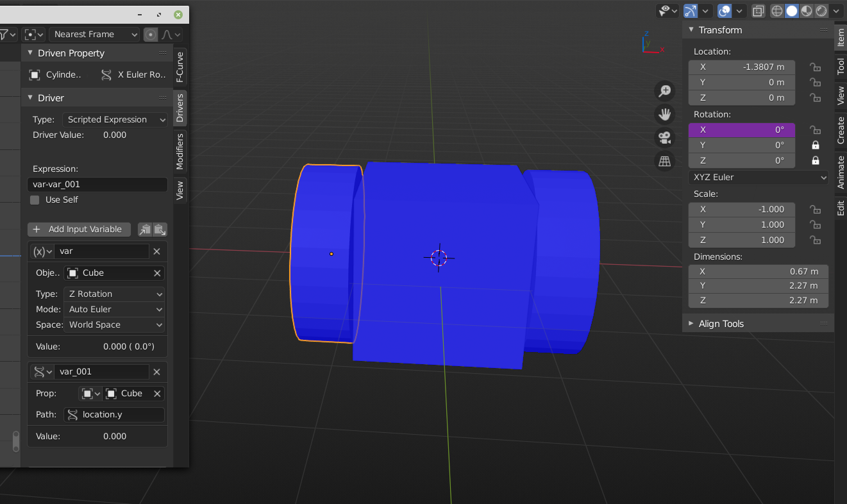Open the Animate tab in sidebar
Screen dimensions: 847x504
(x=841, y=171)
